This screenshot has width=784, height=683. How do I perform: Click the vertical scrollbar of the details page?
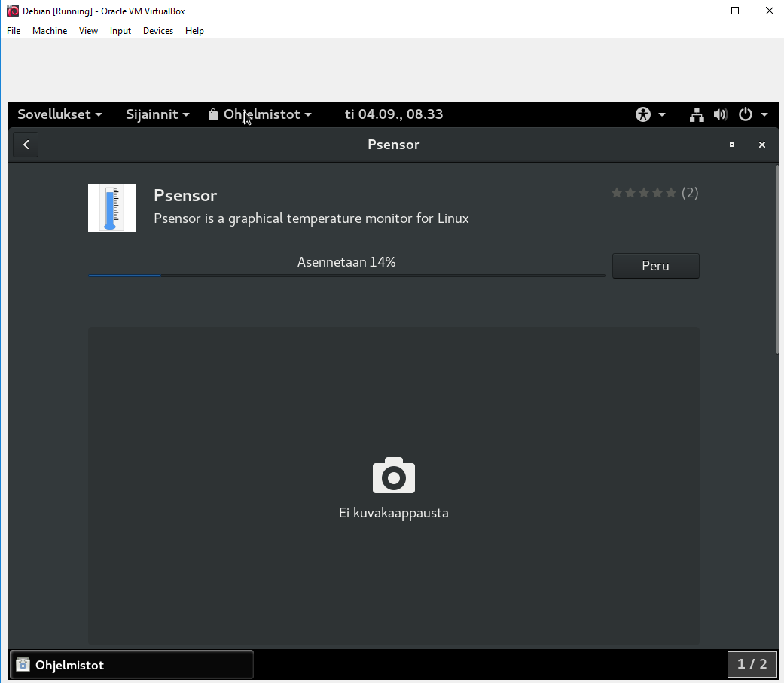[777, 259]
